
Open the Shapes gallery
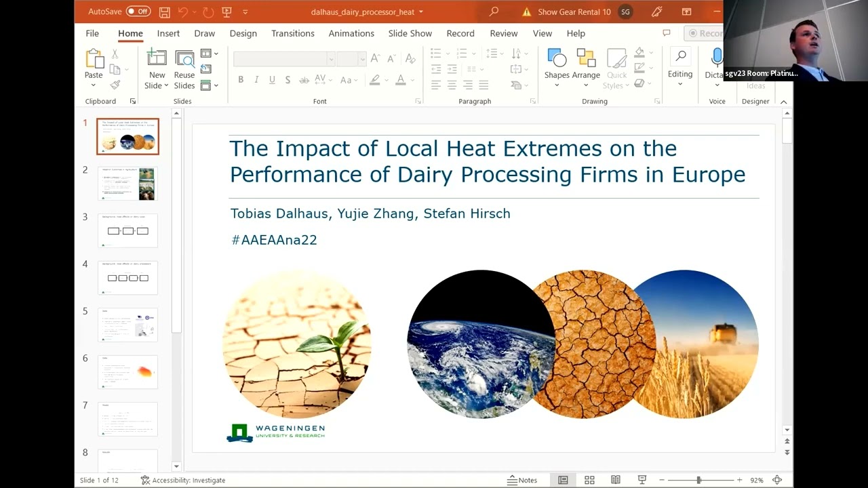coord(557,68)
